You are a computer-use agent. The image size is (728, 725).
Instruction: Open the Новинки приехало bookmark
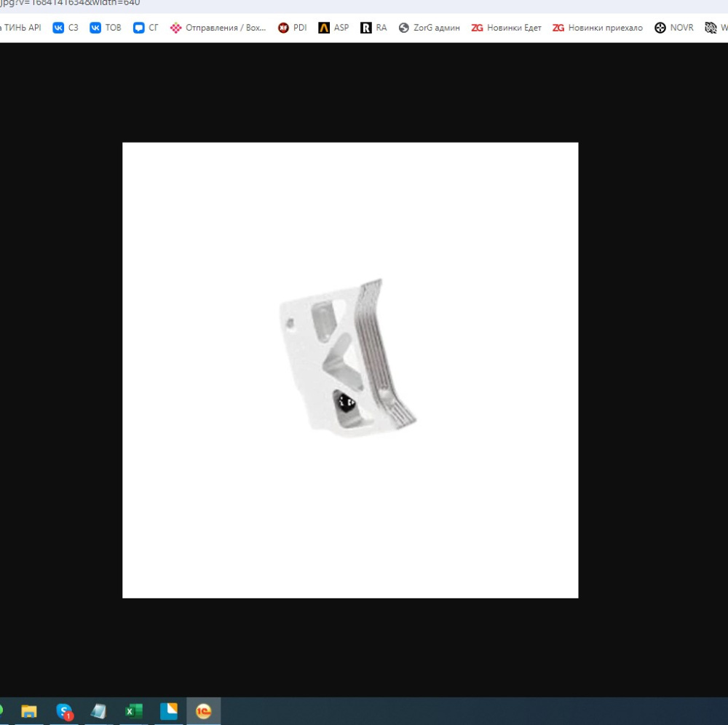pyautogui.click(x=598, y=28)
